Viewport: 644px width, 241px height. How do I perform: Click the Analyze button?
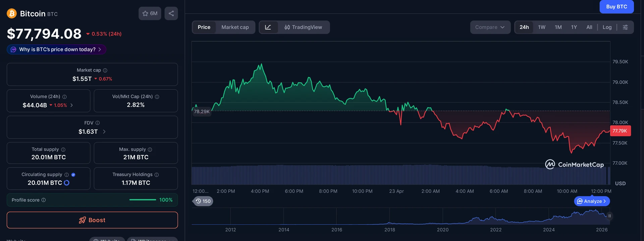pos(592,201)
